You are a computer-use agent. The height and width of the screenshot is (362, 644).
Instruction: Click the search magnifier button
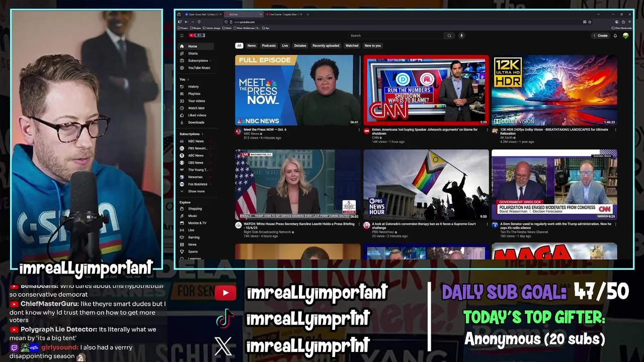point(449,36)
